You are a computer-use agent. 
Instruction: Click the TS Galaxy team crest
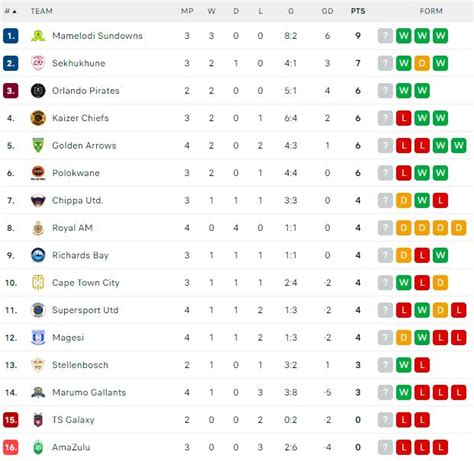click(x=38, y=420)
